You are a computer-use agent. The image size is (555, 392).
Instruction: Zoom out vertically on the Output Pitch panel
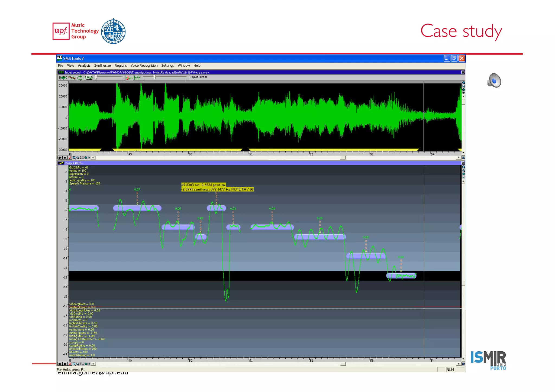coord(463,171)
